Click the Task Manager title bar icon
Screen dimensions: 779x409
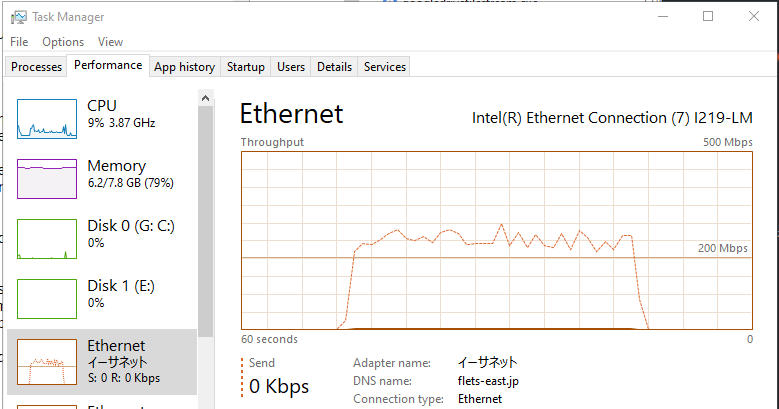[16, 17]
